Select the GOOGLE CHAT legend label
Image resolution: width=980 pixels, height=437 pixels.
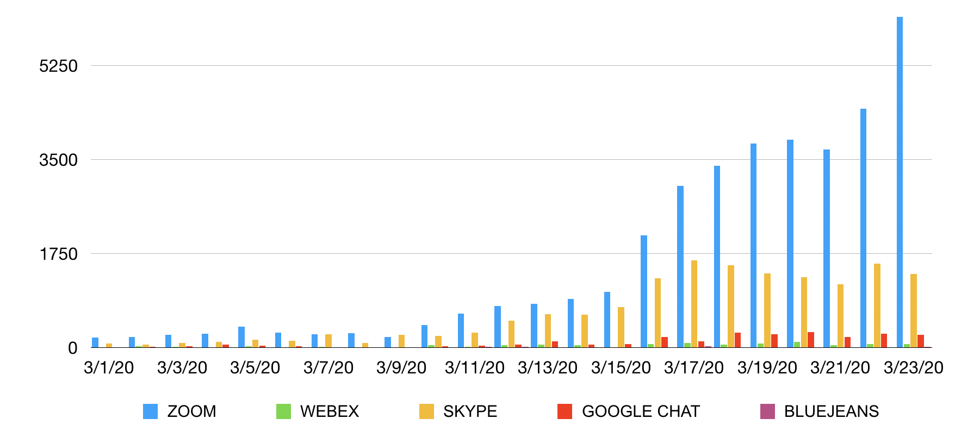pyautogui.click(x=641, y=411)
